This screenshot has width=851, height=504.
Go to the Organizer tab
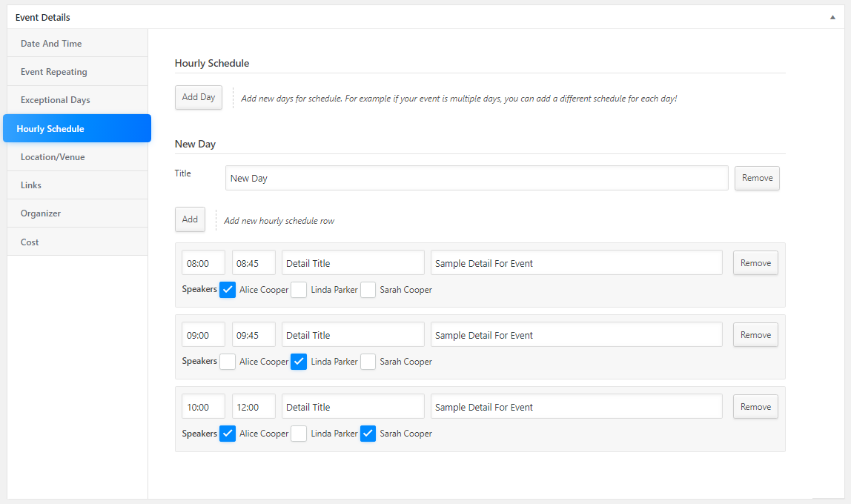[41, 213]
